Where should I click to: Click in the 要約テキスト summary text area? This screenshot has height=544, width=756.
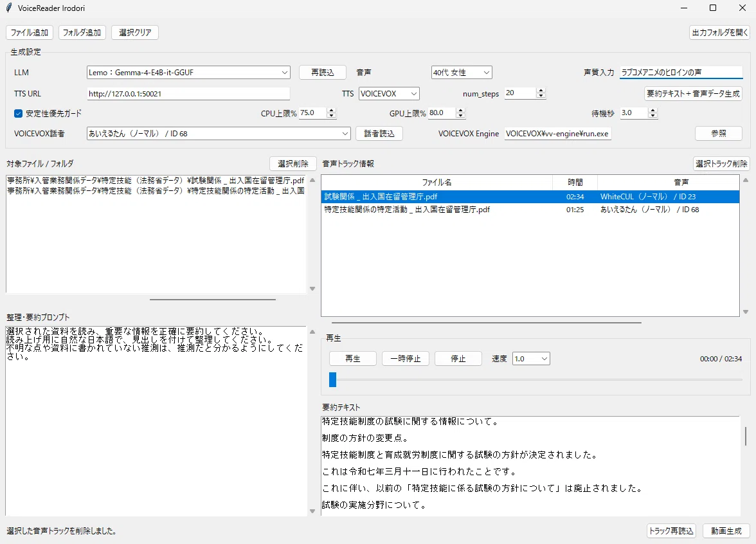tap(530, 466)
